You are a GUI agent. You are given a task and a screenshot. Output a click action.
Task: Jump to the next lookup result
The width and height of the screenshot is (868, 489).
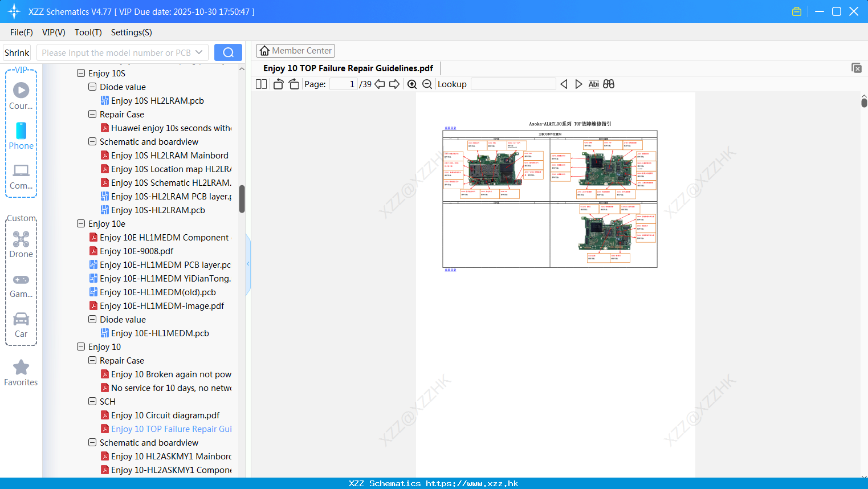coord(578,84)
